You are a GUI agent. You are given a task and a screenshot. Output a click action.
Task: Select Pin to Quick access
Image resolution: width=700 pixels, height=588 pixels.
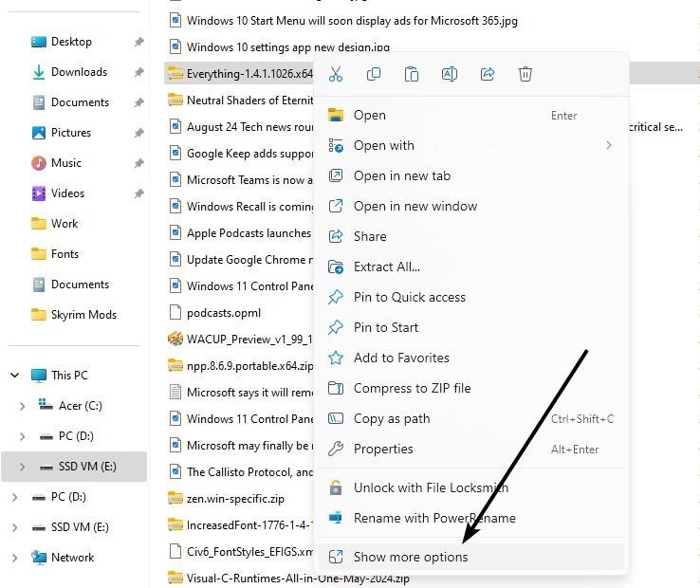(x=471, y=298)
